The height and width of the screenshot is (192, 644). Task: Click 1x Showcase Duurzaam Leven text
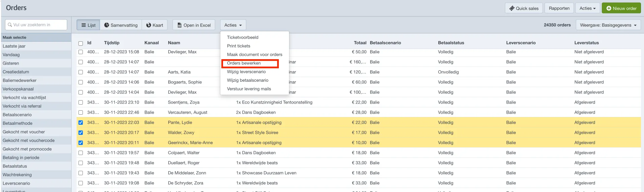coord(266,173)
